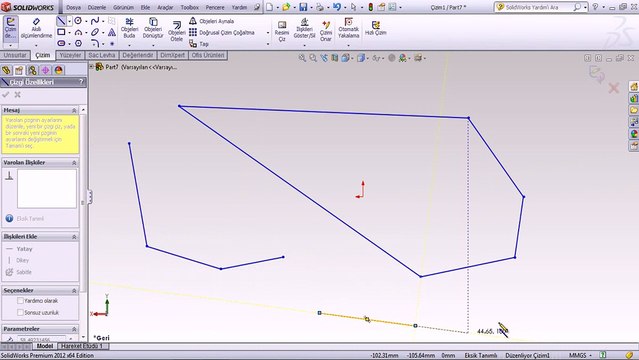Select the Polygon sketch tool
Viewport: 639px width, 360px height.
78,43
